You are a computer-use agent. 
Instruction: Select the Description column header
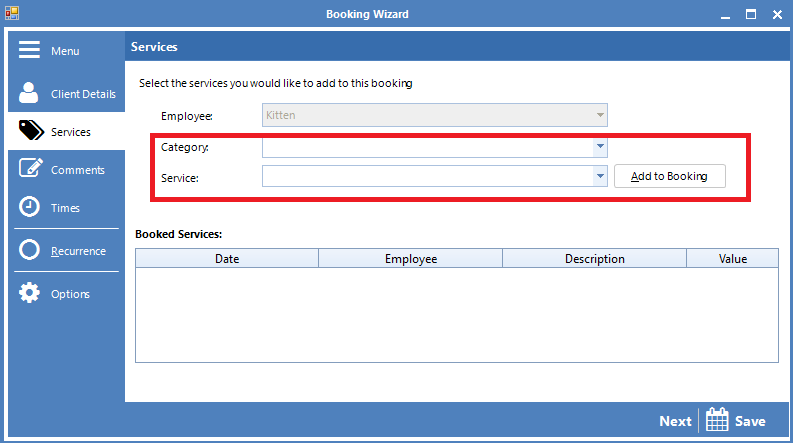(x=594, y=259)
